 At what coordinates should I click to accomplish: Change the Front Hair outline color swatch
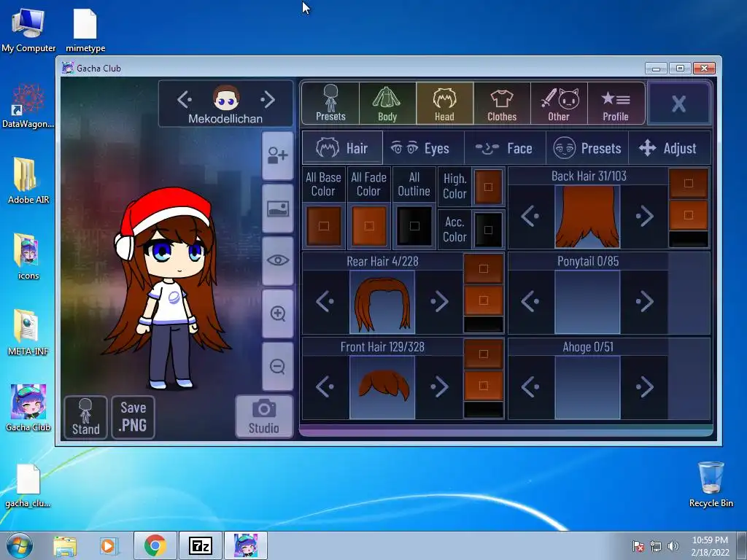point(484,410)
